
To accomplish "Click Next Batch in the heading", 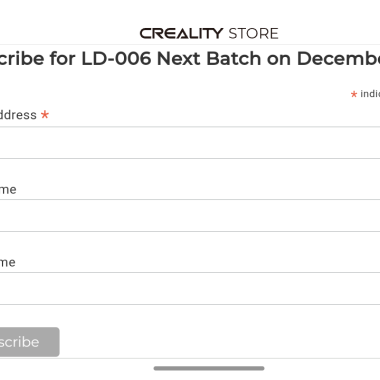I will (209, 59).
